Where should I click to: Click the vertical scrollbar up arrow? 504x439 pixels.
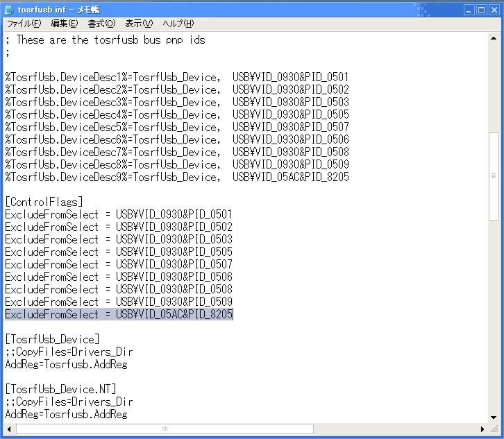(494, 39)
